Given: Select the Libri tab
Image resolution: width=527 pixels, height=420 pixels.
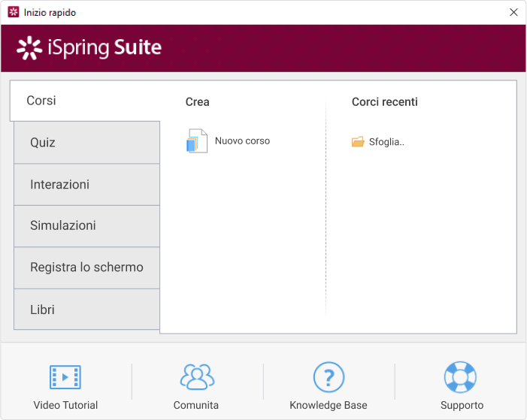Looking at the screenshot, I should pyautogui.click(x=86, y=309).
